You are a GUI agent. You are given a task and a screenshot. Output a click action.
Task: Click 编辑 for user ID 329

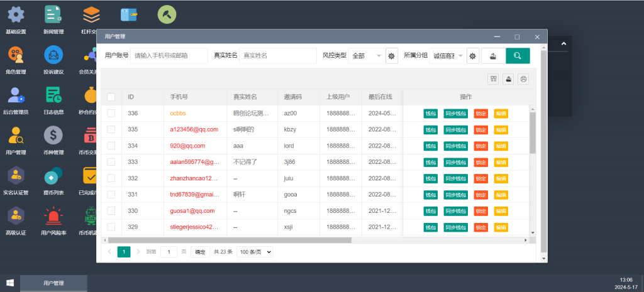pos(501,227)
